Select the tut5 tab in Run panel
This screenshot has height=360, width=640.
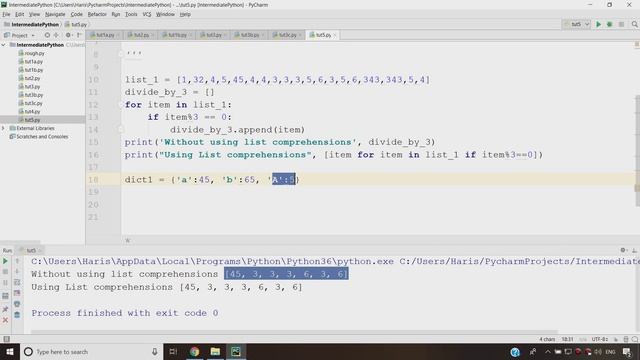click(31, 251)
